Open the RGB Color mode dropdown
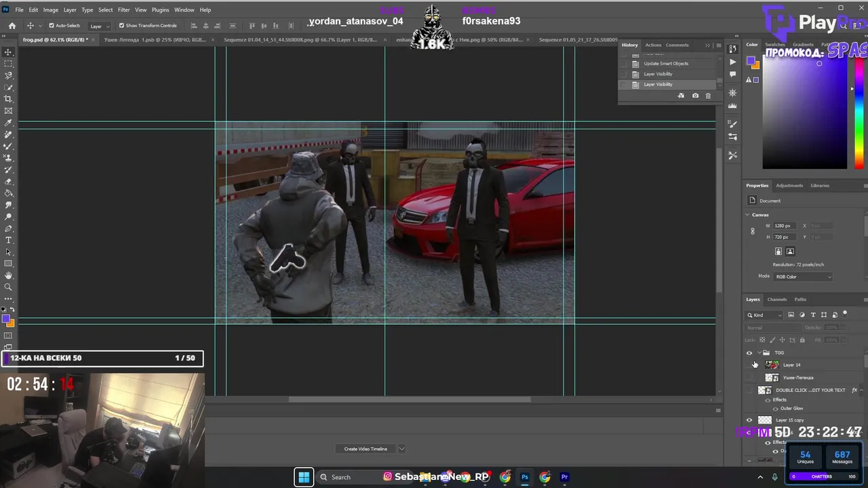 click(803, 277)
